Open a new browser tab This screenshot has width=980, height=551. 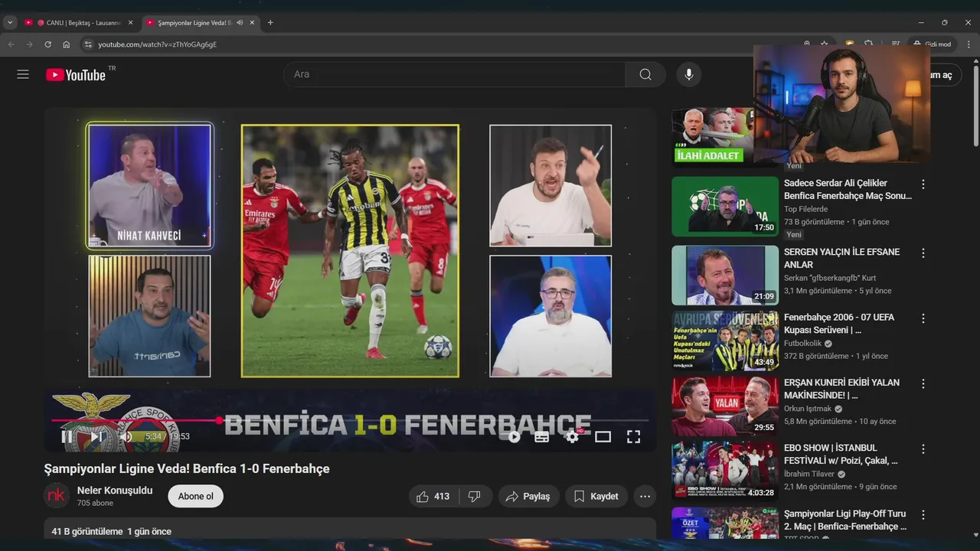click(270, 23)
